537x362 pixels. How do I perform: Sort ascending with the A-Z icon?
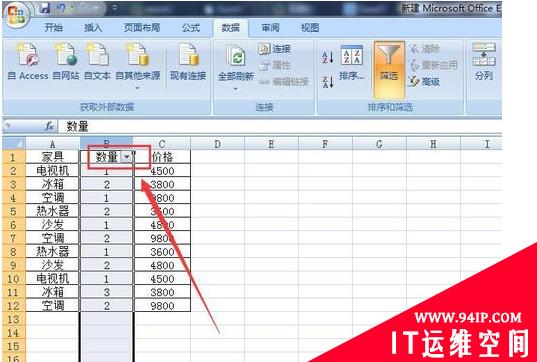tap(328, 57)
